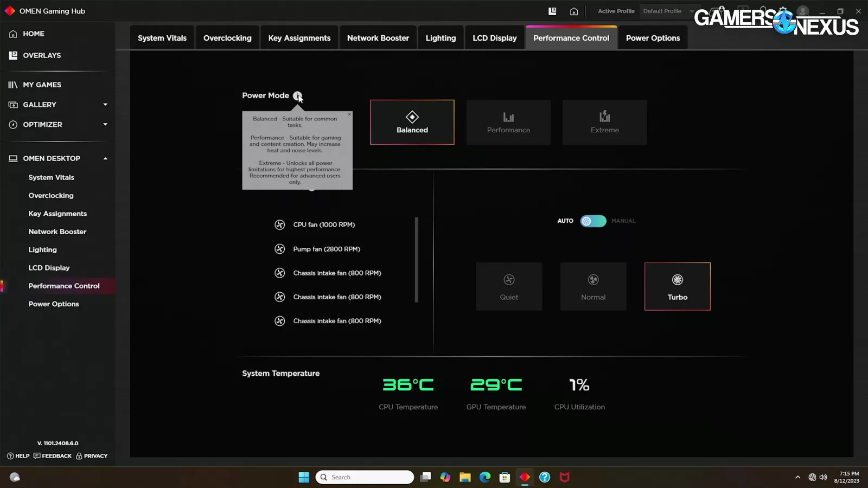Launch Microsoft Edge from taskbar
This screenshot has height=488, width=868.
[485, 477]
